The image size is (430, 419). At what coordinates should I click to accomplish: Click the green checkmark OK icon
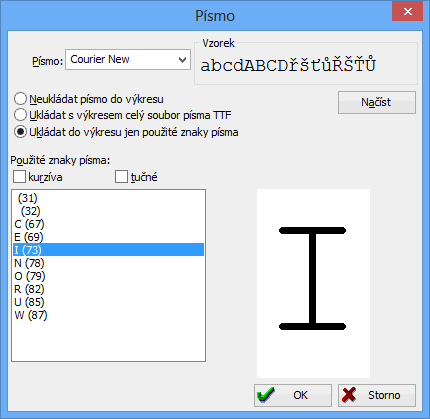[x=266, y=395]
